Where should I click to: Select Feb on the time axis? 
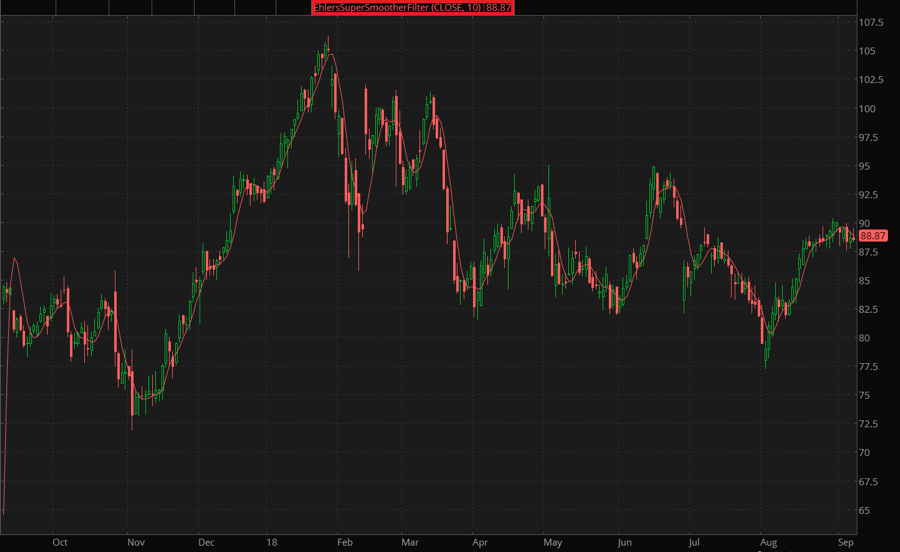click(346, 542)
